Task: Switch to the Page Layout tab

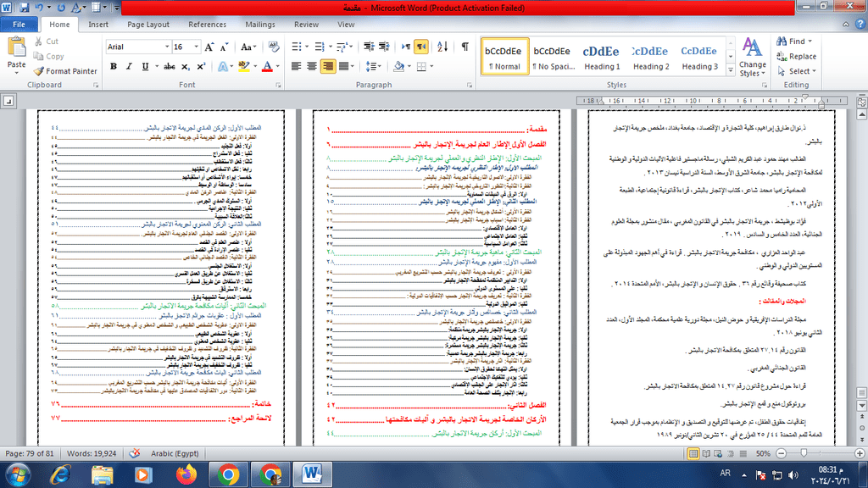Action: click(148, 25)
